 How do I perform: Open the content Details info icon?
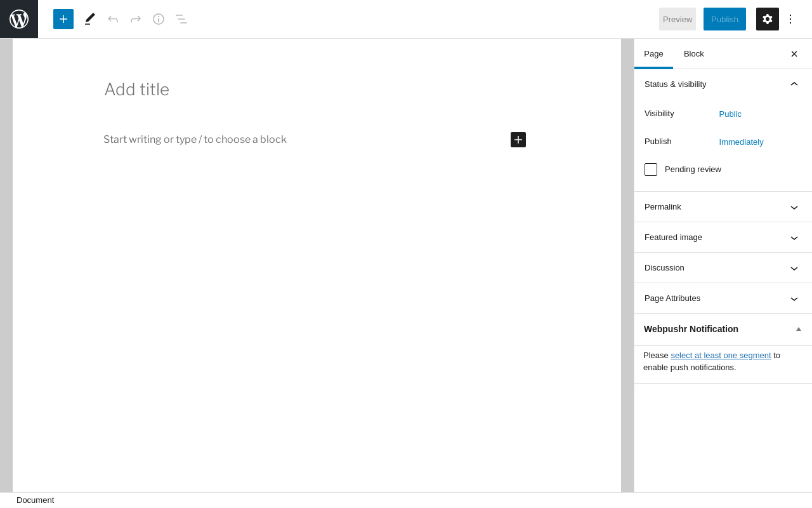159,19
